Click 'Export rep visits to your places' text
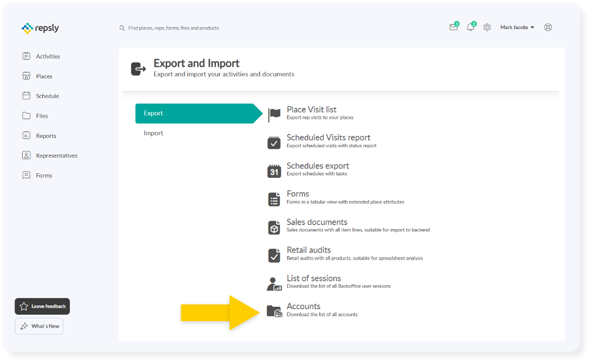The height and width of the screenshot is (364, 592). pos(320,117)
